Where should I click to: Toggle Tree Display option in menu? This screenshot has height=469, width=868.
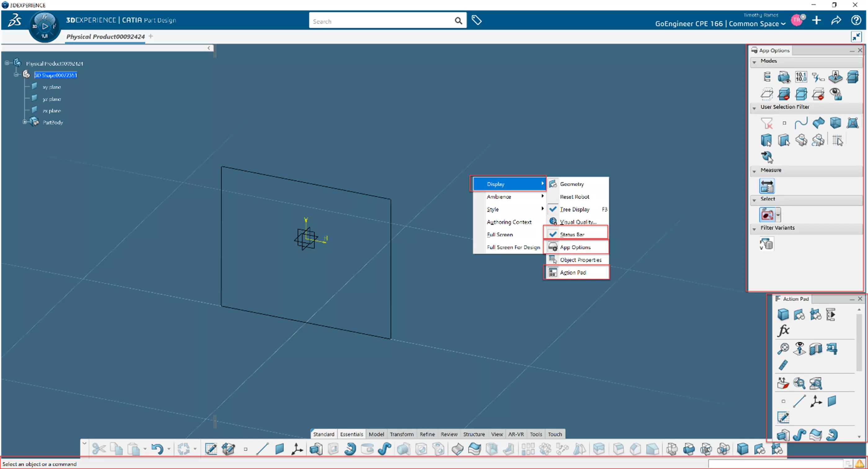574,209
